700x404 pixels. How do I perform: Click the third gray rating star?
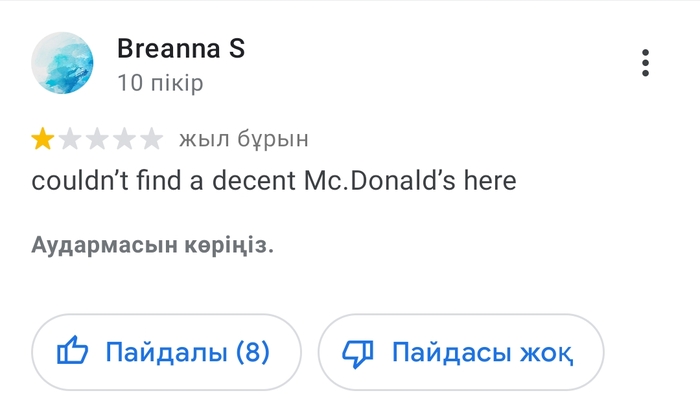tap(96, 139)
